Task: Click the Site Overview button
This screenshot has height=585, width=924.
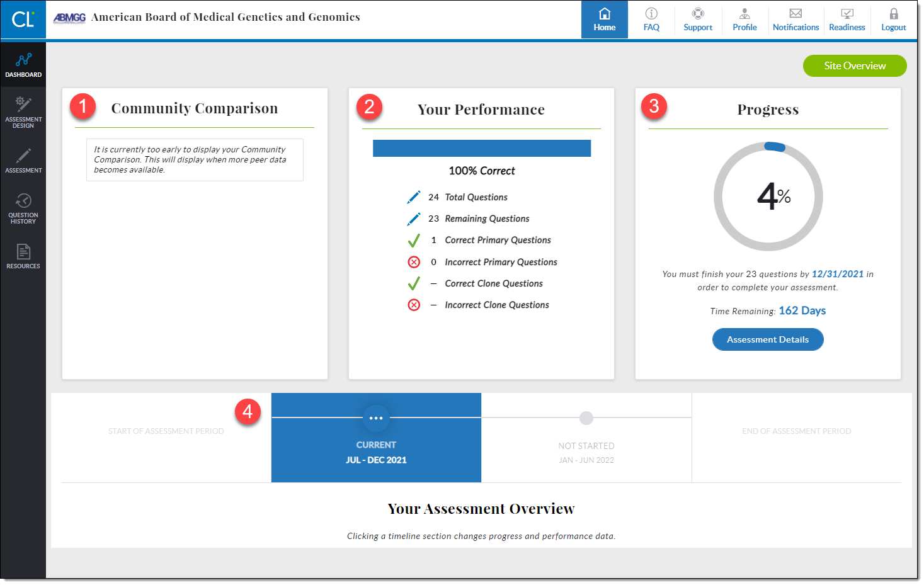Action: click(x=855, y=65)
